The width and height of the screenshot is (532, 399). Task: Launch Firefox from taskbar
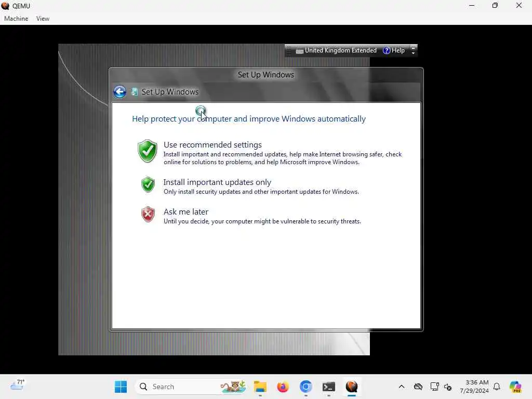coord(283,387)
